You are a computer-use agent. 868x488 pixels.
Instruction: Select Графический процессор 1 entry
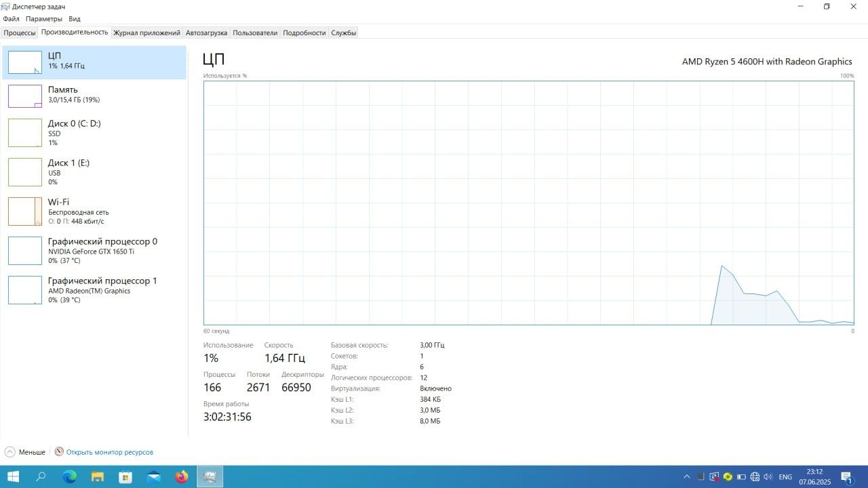(94, 290)
